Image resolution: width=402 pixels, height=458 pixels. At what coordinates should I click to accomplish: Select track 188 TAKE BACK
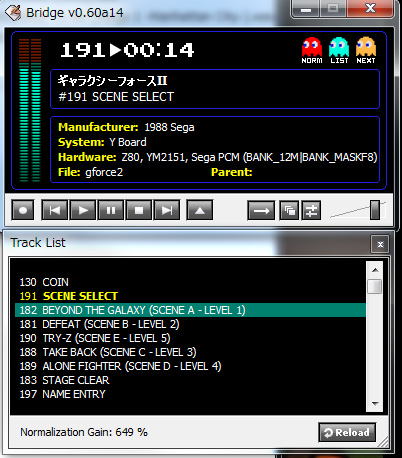tap(190, 352)
